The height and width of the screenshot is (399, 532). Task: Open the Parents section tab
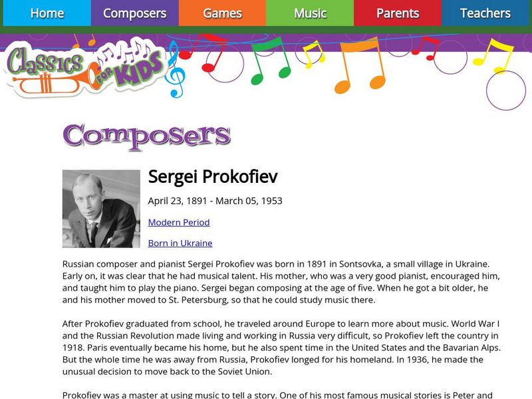click(398, 13)
